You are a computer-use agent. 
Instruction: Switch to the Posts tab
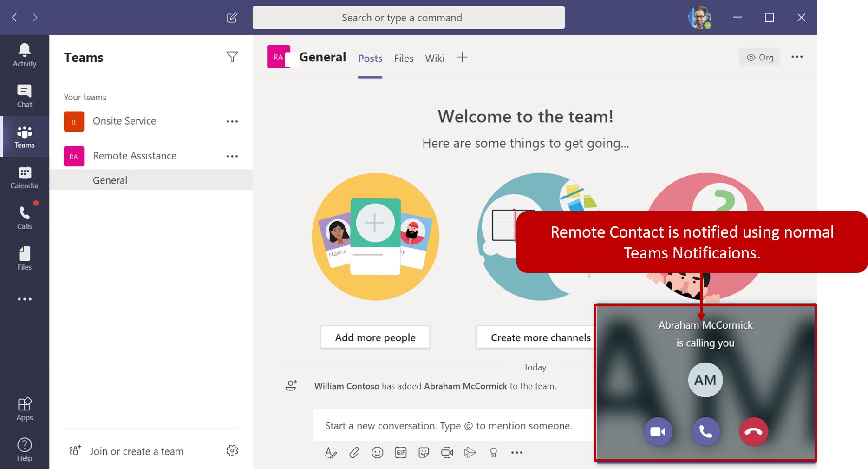[370, 58]
